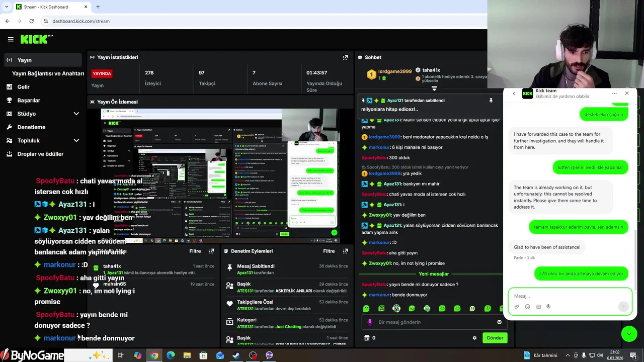
Task: Expand the Stüdyo sidebar section
Action: tap(76, 114)
